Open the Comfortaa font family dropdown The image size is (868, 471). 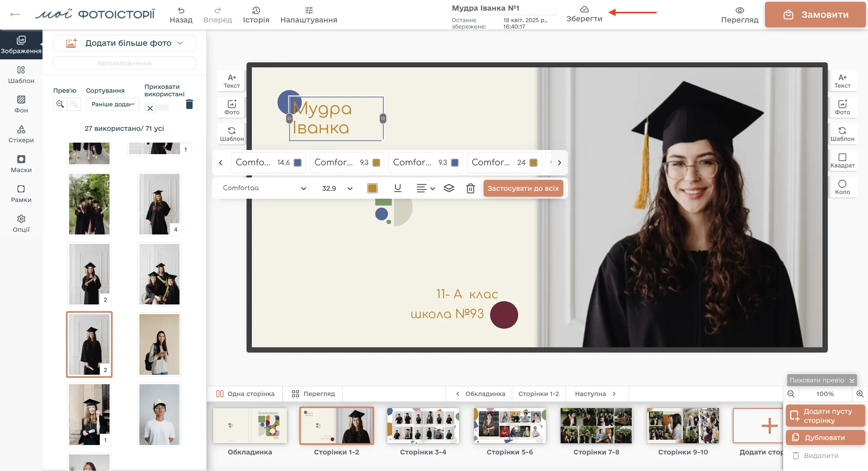click(x=265, y=188)
